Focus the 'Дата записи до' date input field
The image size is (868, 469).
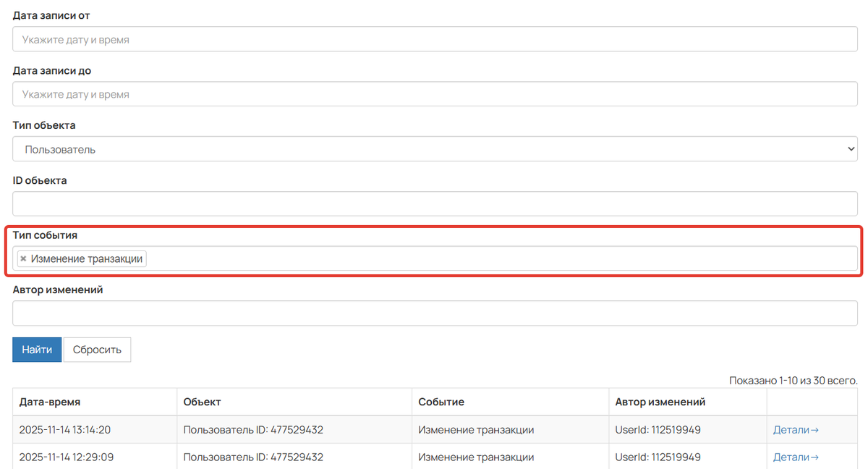pos(435,94)
